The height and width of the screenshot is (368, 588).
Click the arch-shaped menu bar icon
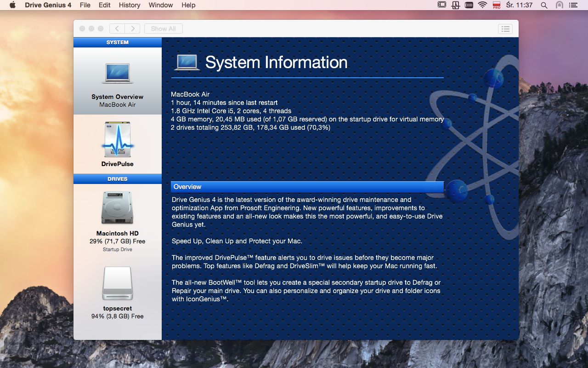[x=559, y=5]
